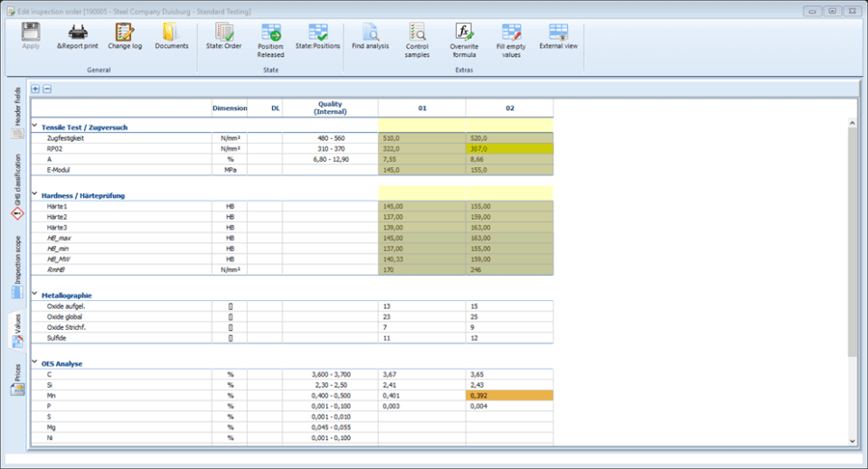Select Oxide aufgel. value 13
Viewport: 868px width, 469px height.
click(422, 305)
